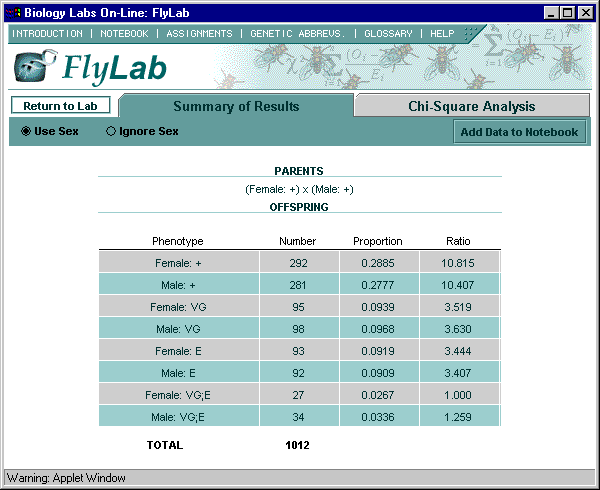Click the Phenotype column header
Screen dimensions: 600x490
(178, 241)
